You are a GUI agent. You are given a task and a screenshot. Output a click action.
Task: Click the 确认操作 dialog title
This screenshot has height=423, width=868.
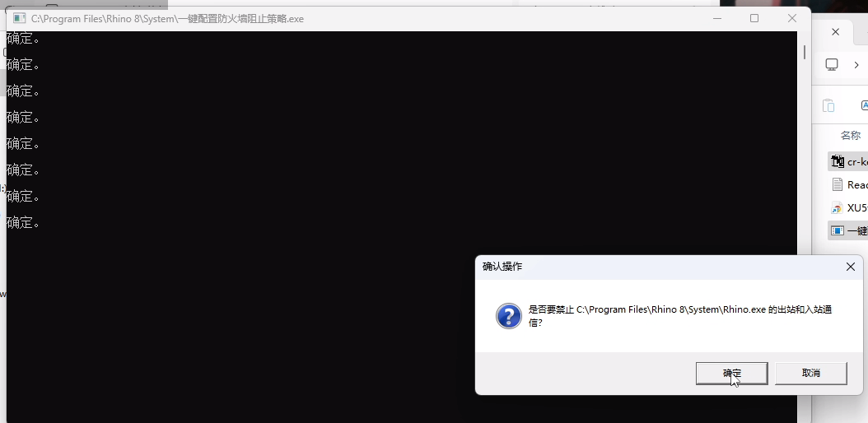(x=502, y=267)
